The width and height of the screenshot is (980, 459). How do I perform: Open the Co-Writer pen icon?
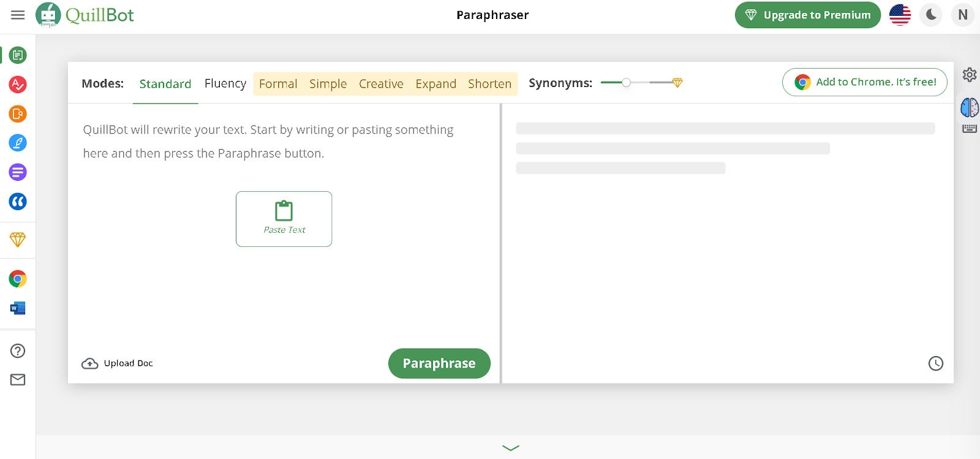pos(18,143)
